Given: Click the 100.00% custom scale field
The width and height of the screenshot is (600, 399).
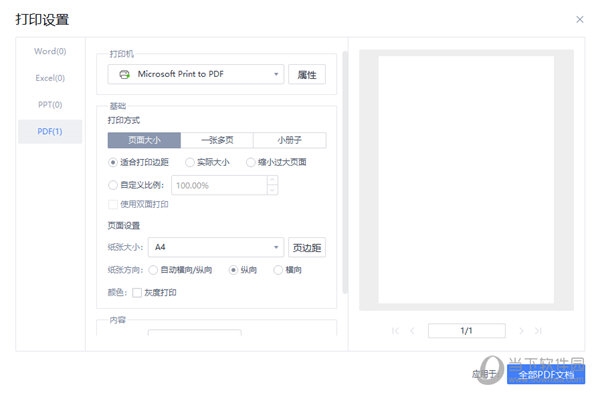Looking at the screenshot, I should coord(220,186).
